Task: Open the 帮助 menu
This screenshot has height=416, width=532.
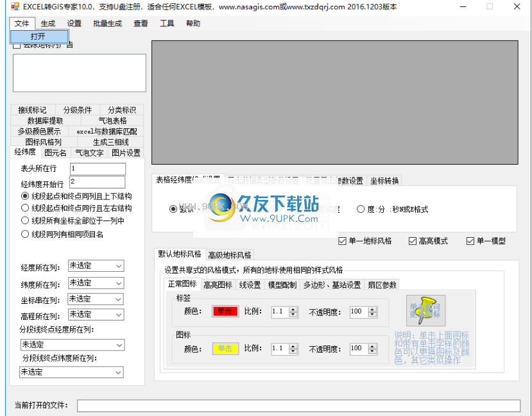Action: tap(193, 23)
